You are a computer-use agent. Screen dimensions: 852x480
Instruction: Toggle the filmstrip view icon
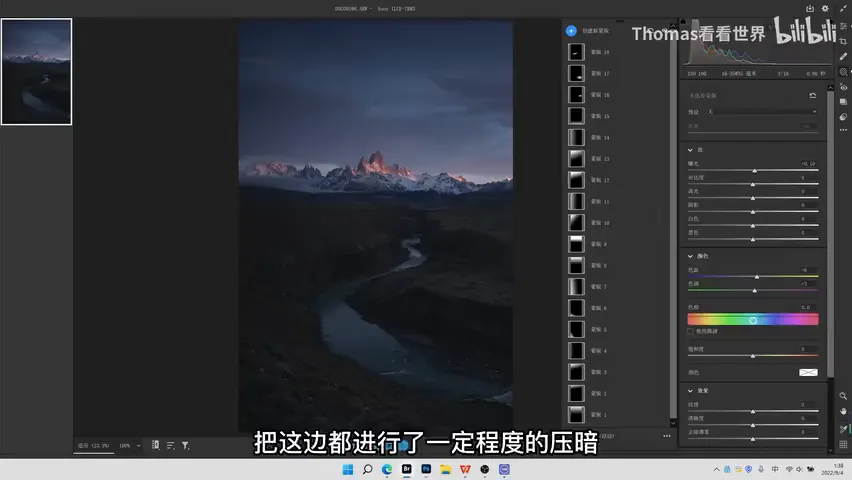point(155,445)
